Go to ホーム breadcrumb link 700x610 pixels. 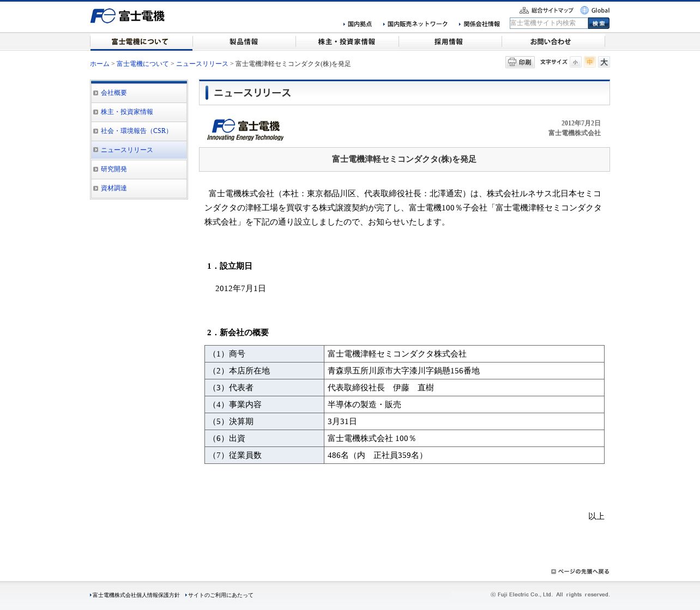pos(100,64)
